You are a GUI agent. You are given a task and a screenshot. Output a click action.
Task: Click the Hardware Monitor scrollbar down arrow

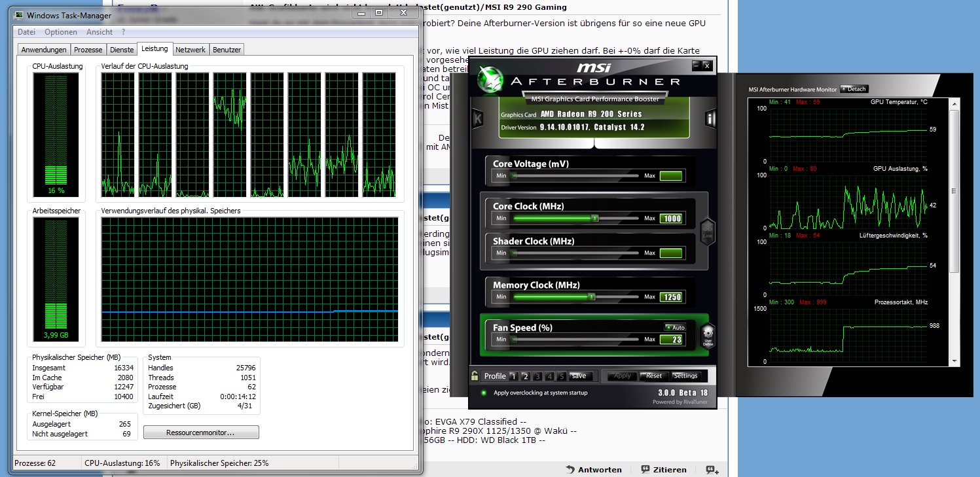[x=955, y=361]
